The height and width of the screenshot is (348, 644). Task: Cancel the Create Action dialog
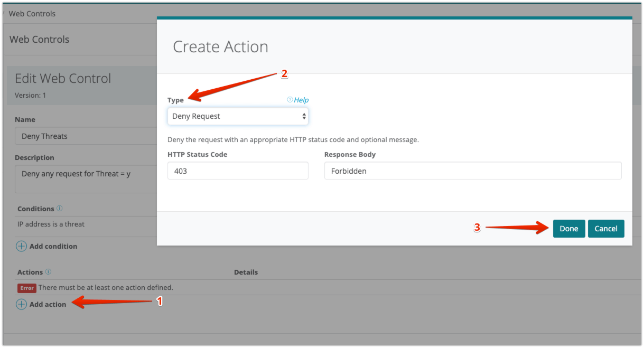pos(605,229)
